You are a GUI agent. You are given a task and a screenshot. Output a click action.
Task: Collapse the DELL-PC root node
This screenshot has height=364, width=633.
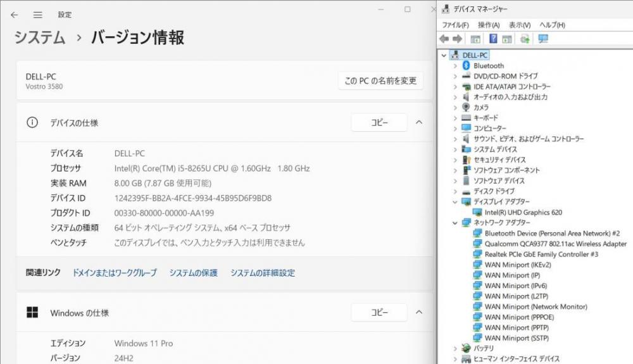click(x=444, y=55)
